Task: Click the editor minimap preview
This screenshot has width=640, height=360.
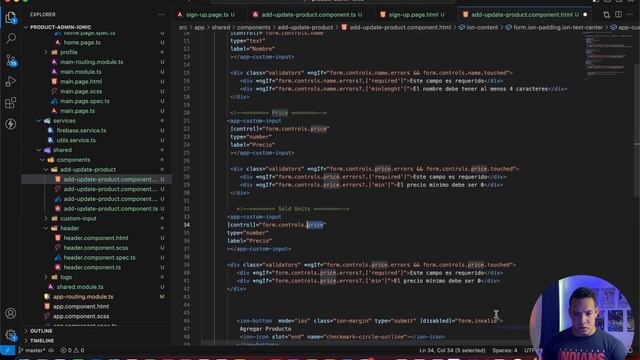Action: [x=607, y=57]
